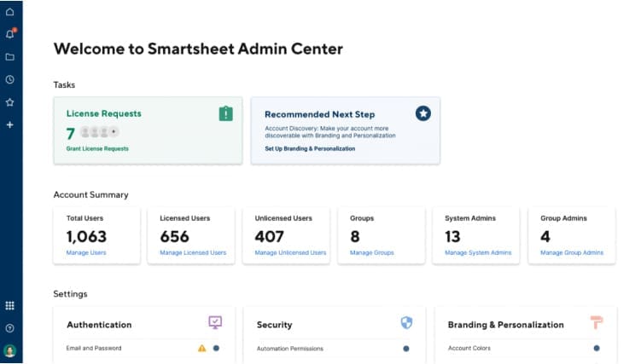Viewport: 641px width, 364px height.
Task: Open the Manage Licensed Users link
Action: 193,253
